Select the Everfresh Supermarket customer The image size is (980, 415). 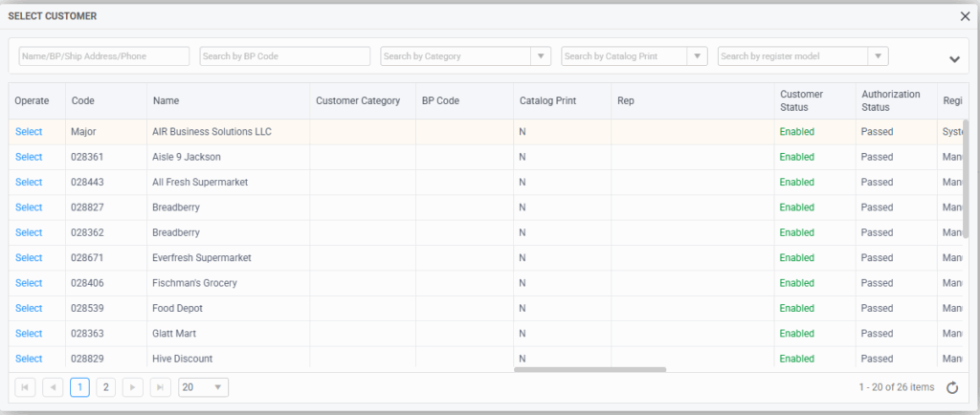pyautogui.click(x=29, y=258)
